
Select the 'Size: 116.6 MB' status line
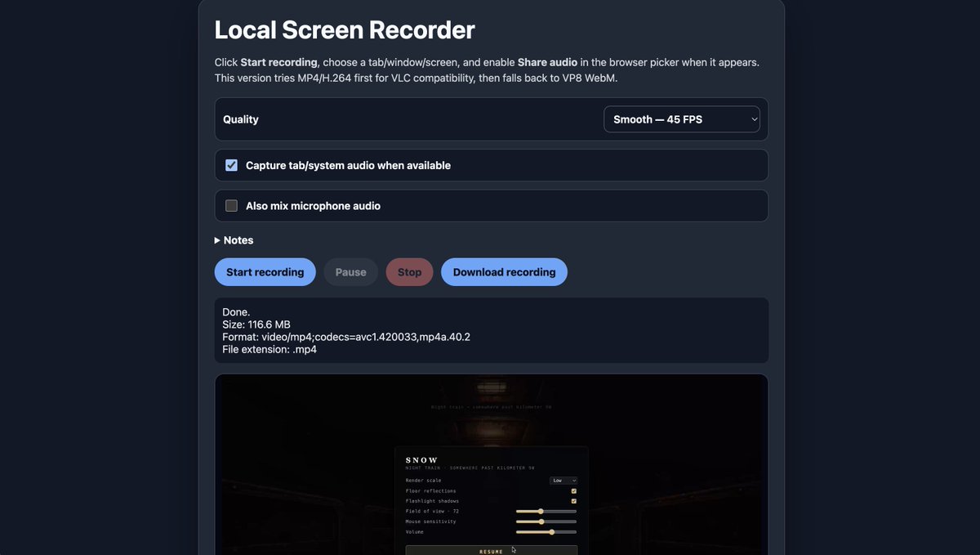256,324
